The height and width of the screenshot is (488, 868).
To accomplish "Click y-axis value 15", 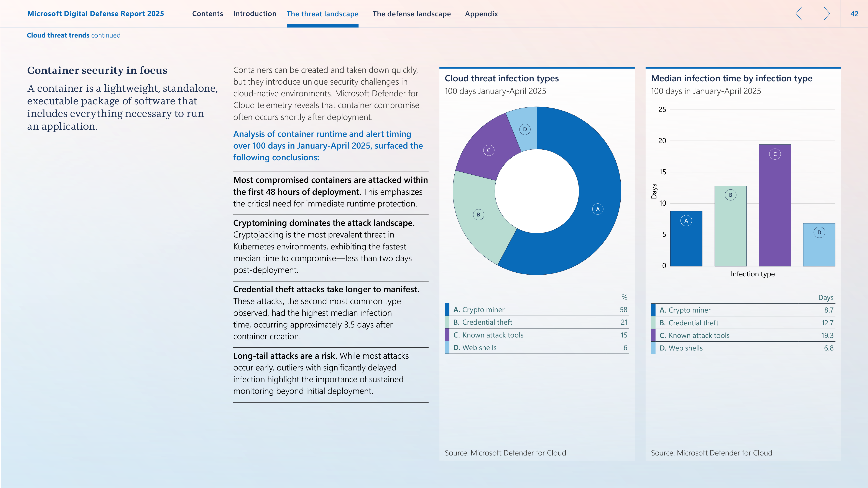I will pyautogui.click(x=663, y=172).
